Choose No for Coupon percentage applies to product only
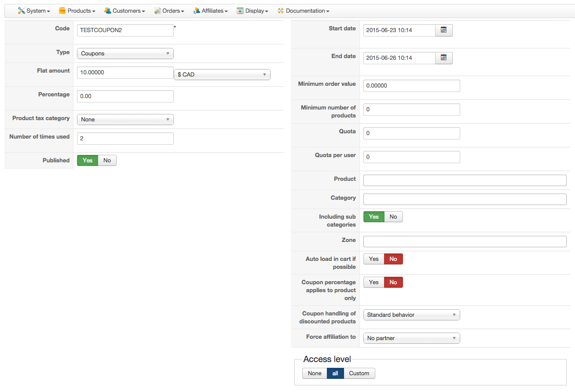 point(393,282)
